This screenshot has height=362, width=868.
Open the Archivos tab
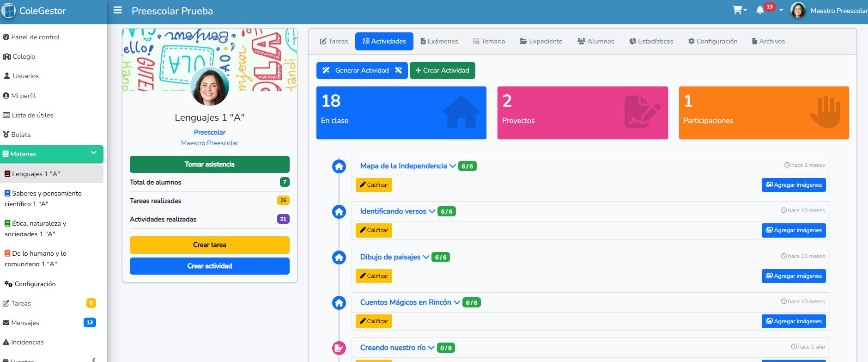pyautogui.click(x=769, y=41)
